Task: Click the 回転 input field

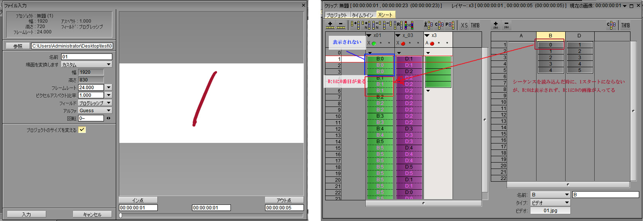Action: 91,118
